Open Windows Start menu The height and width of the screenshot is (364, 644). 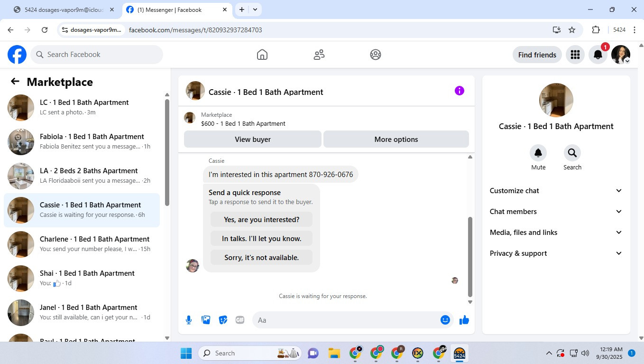pos(186,353)
